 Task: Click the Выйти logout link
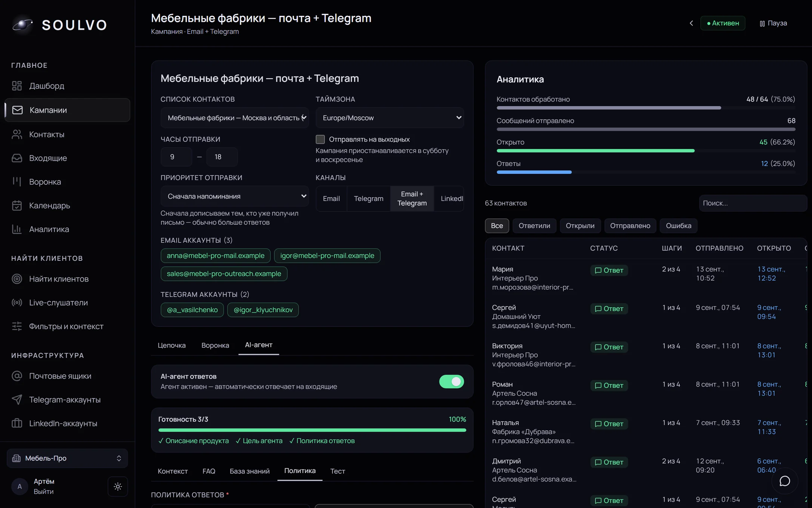(44, 491)
